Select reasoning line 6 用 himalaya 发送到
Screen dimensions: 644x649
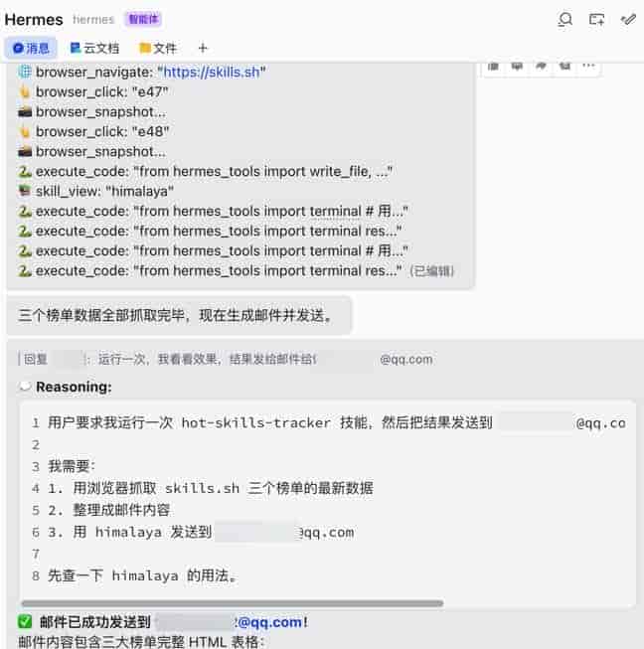(x=201, y=532)
